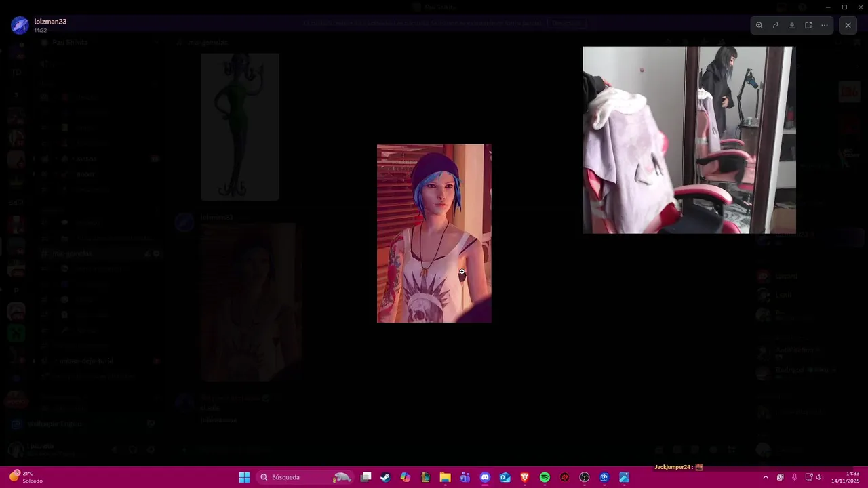Open the gold L League icon in taskbar
868x488 pixels.
[425, 477]
